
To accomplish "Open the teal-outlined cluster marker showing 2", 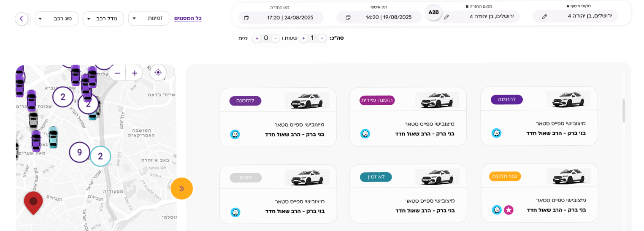I will pos(100,156).
